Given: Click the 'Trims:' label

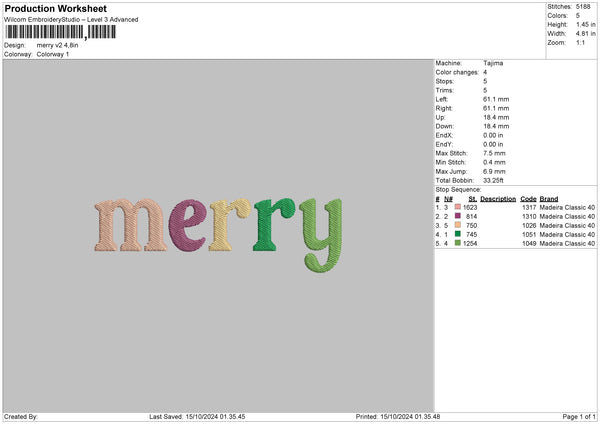Looking at the screenshot, I should (x=445, y=90).
